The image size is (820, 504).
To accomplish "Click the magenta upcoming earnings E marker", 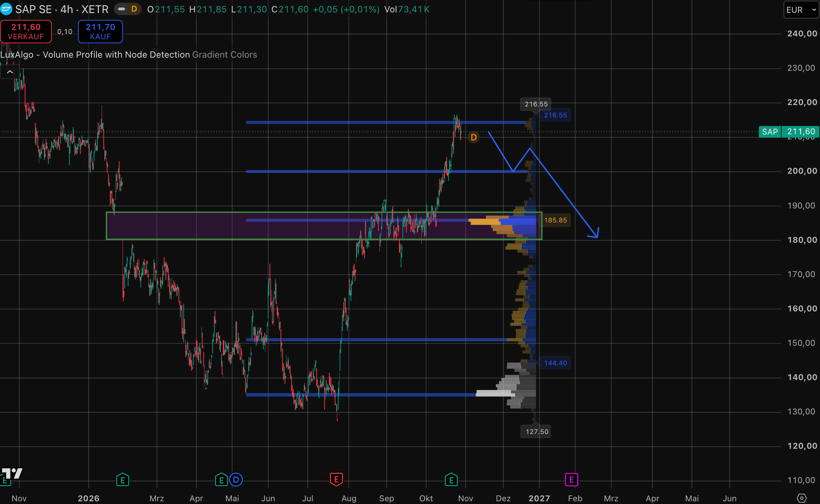I will click(571, 480).
